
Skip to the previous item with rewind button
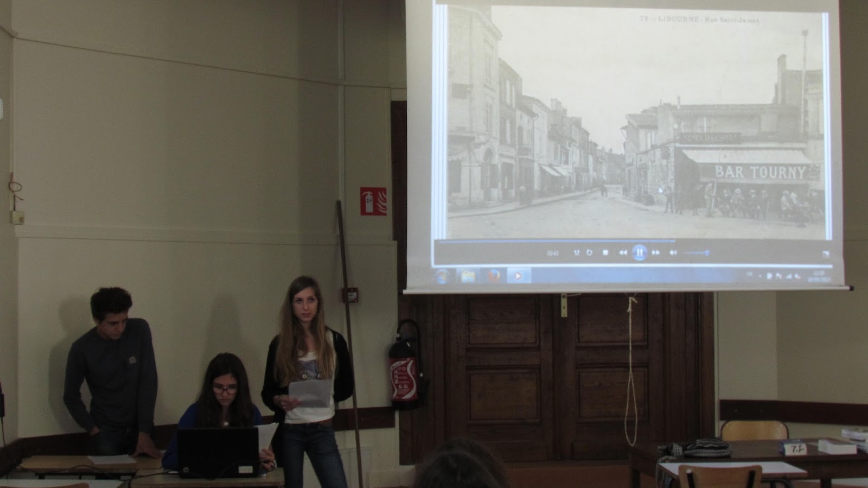623,252
